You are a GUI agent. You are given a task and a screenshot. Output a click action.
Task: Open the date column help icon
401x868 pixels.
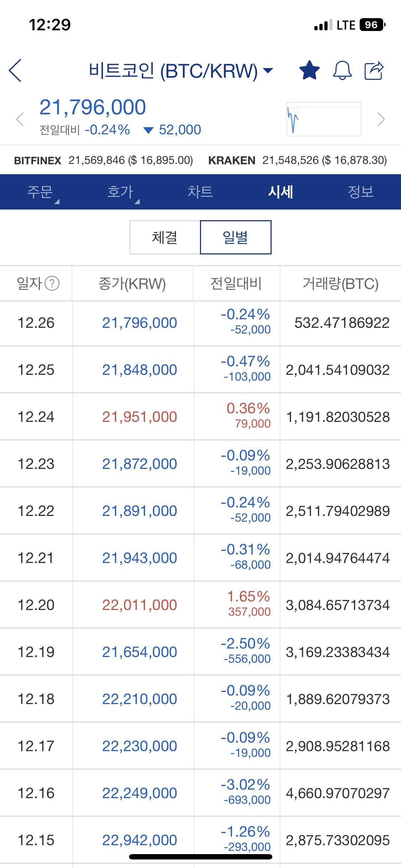click(x=53, y=284)
